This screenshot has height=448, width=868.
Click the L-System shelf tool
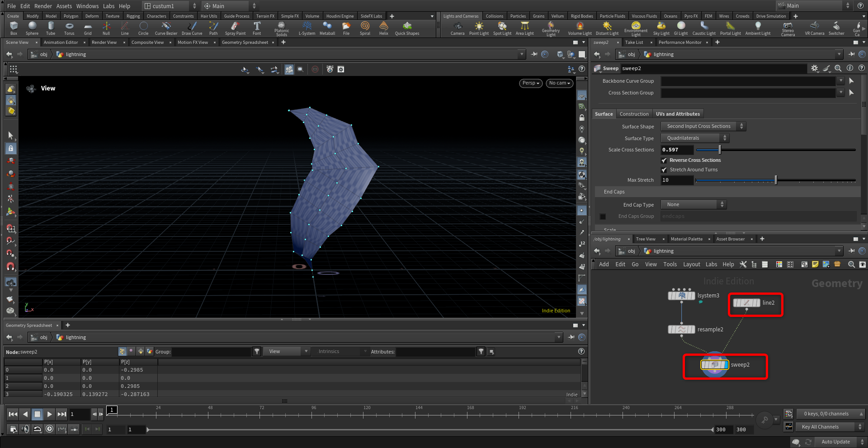(307, 28)
